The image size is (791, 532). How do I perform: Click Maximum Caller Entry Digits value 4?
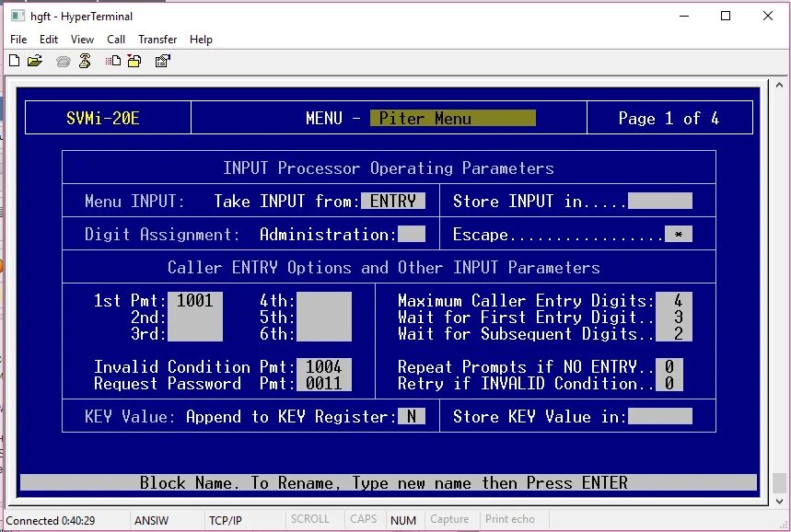click(674, 301)
